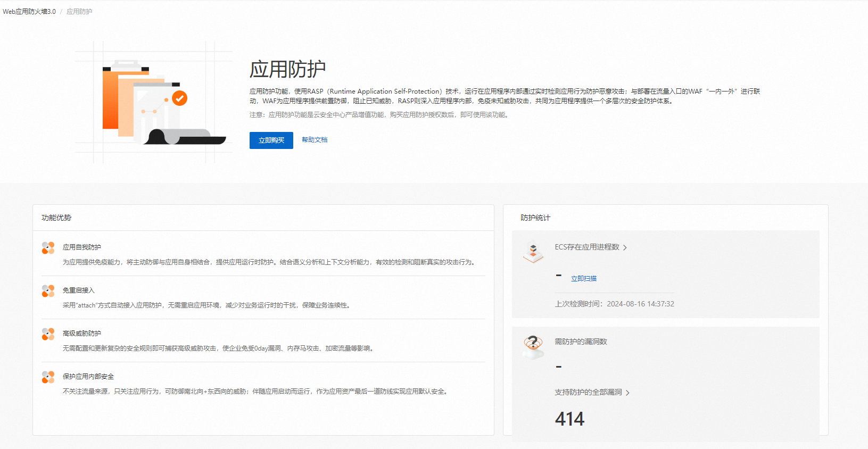Click the 高级威胁防护 heading
The image size is (868, 449).
pos(82,334)
